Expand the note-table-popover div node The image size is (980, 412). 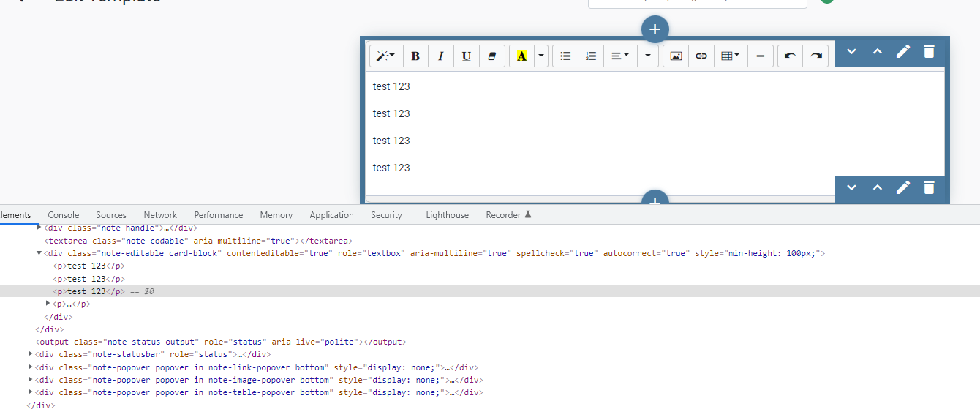pos(30,392)
